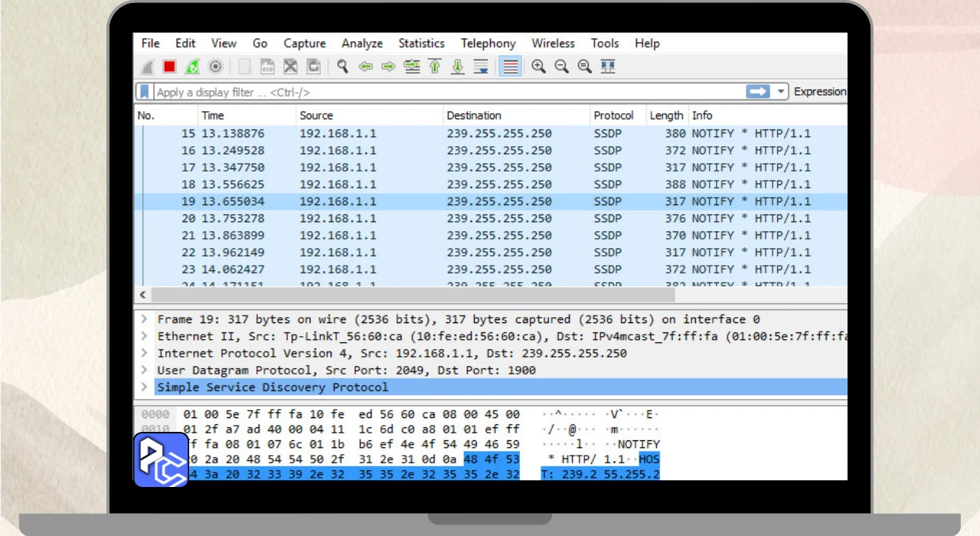Restart the current capture

[x=192, y=67]
